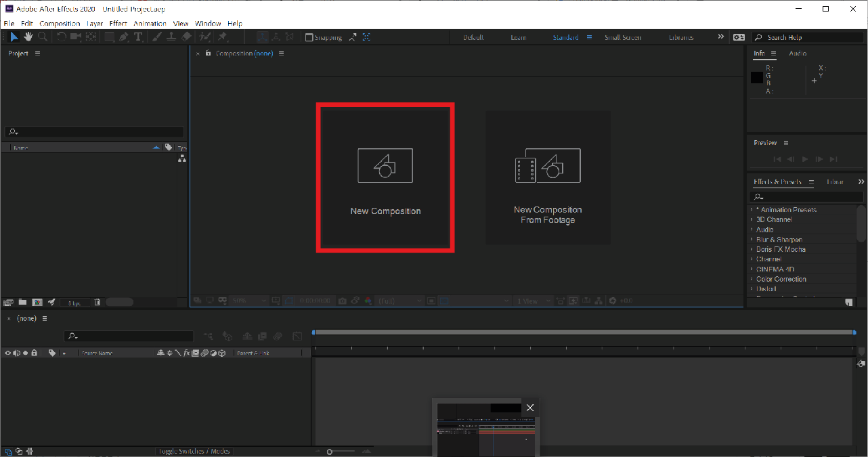Select the Zoom magnifier tool
868x457 pixels.
click(43, 37)
